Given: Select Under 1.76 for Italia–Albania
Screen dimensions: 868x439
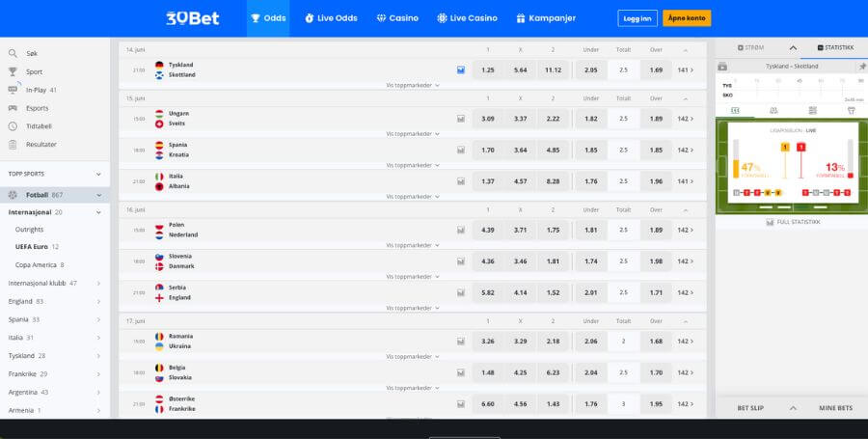Looking at the screenshot, I should coord(590,181).
